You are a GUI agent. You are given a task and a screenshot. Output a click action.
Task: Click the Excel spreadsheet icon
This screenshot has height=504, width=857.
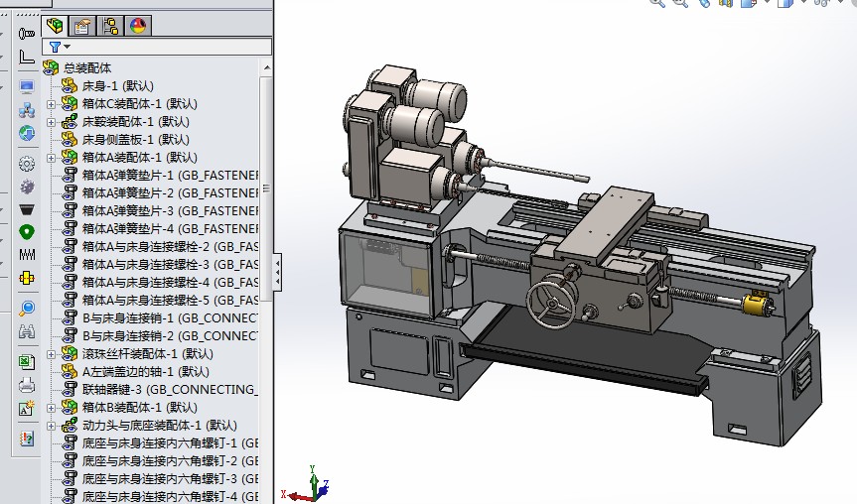pos(26,362)
